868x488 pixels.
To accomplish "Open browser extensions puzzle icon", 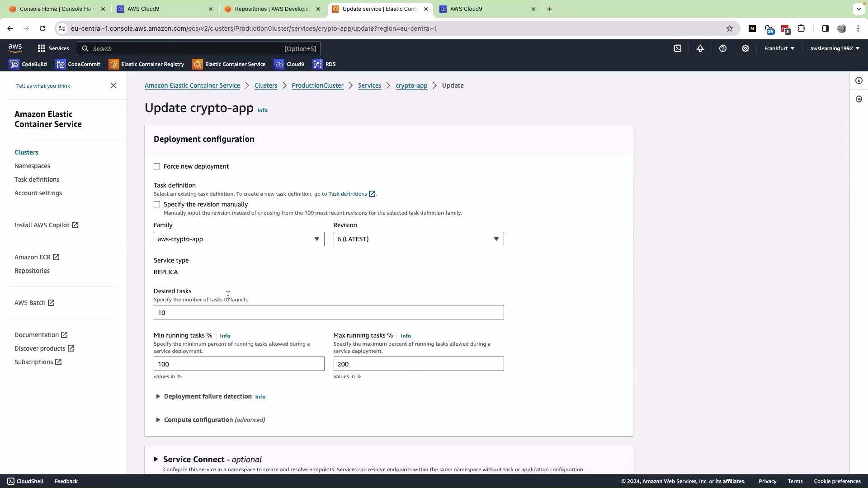I will coord(802,28).
